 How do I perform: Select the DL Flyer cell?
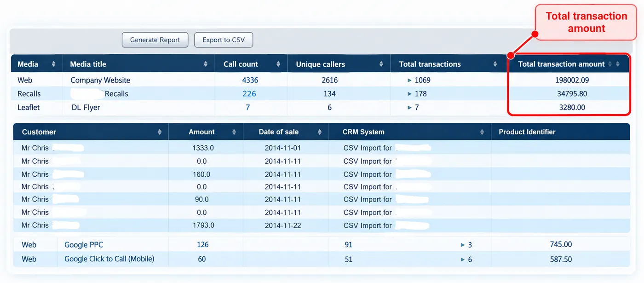[86, 108]
